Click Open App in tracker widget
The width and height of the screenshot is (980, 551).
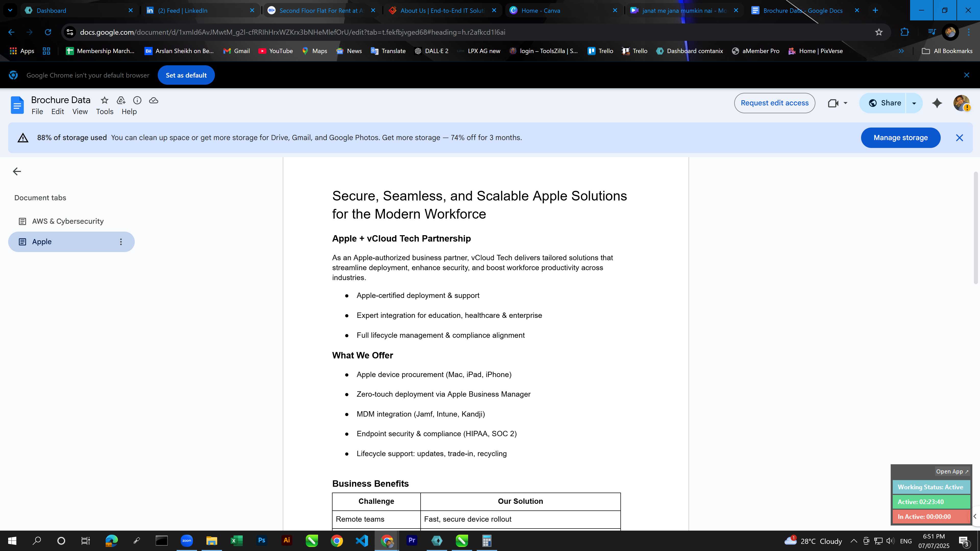[952, 471]
